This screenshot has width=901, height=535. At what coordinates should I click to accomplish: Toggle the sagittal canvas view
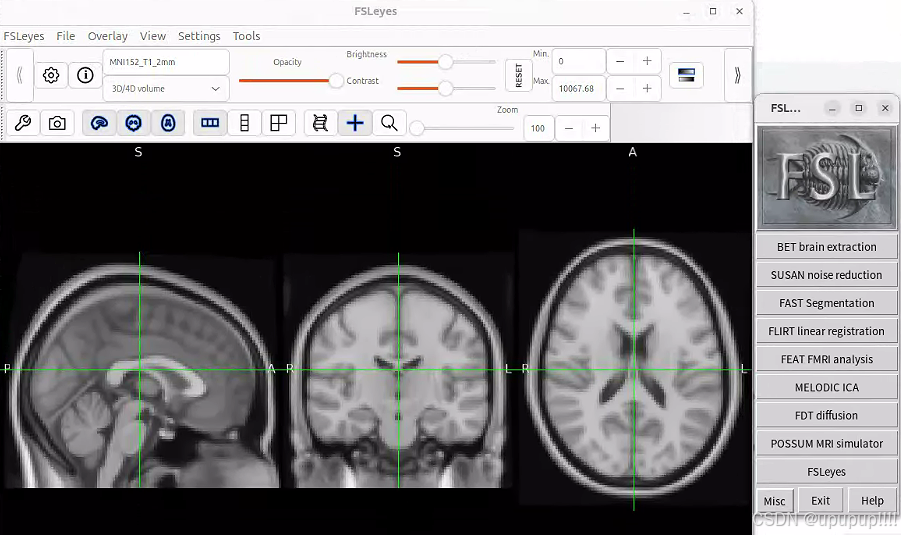tap(99, 123)
